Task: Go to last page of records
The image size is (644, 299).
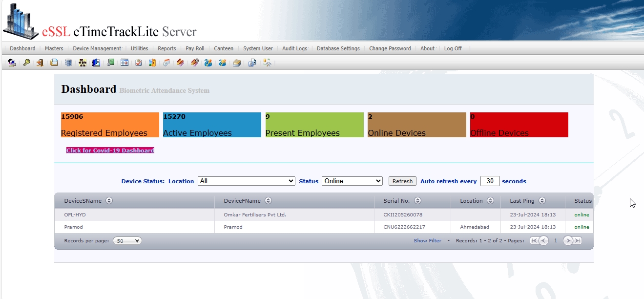Action: [577, 240]
